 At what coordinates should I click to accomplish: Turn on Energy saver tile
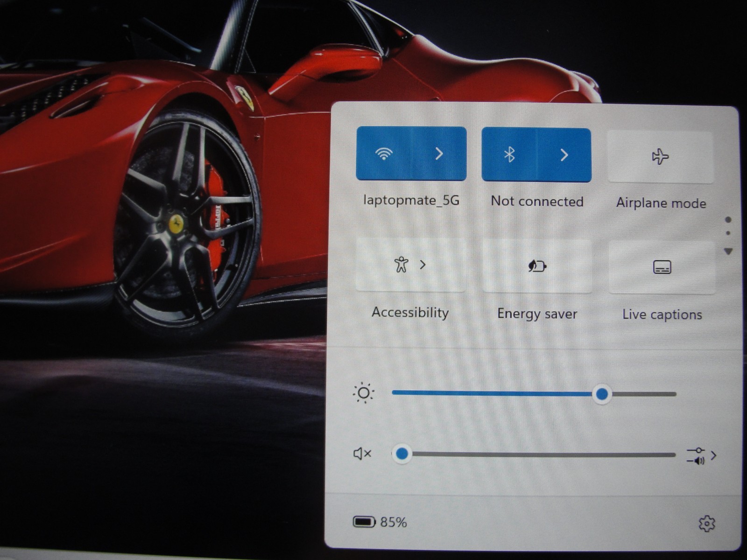[537, 266]
